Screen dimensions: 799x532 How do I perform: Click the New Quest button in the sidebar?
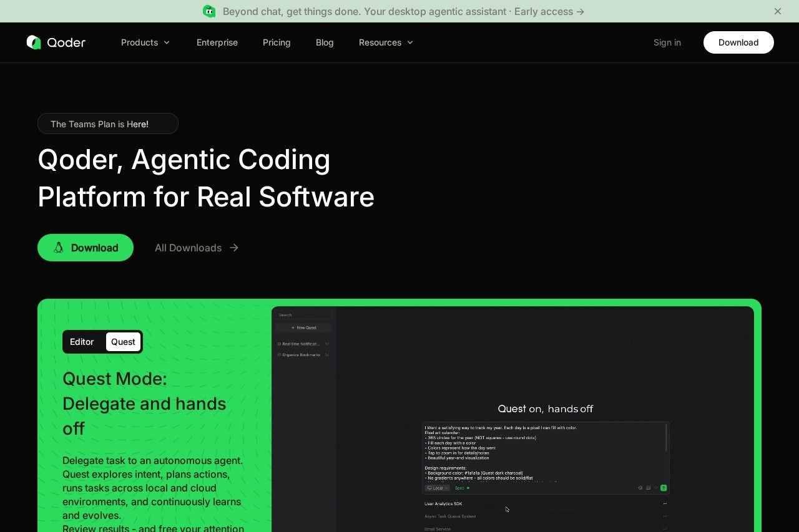[x=304, y=327]
